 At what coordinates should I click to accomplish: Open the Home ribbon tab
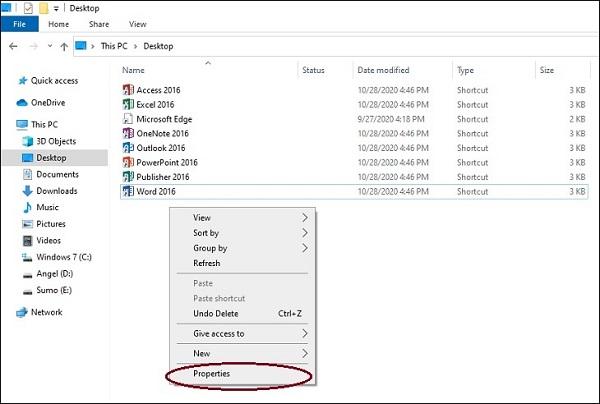pos(59,24)
